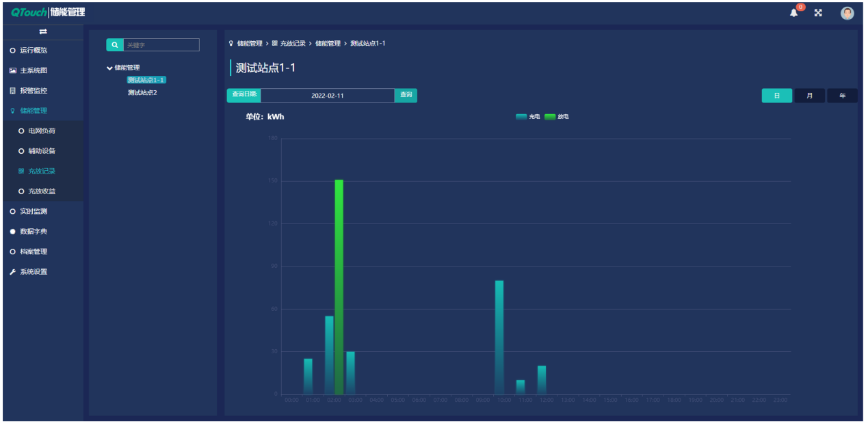Switch chart to 日 view
Screen dimensions: 868x423
776,96
